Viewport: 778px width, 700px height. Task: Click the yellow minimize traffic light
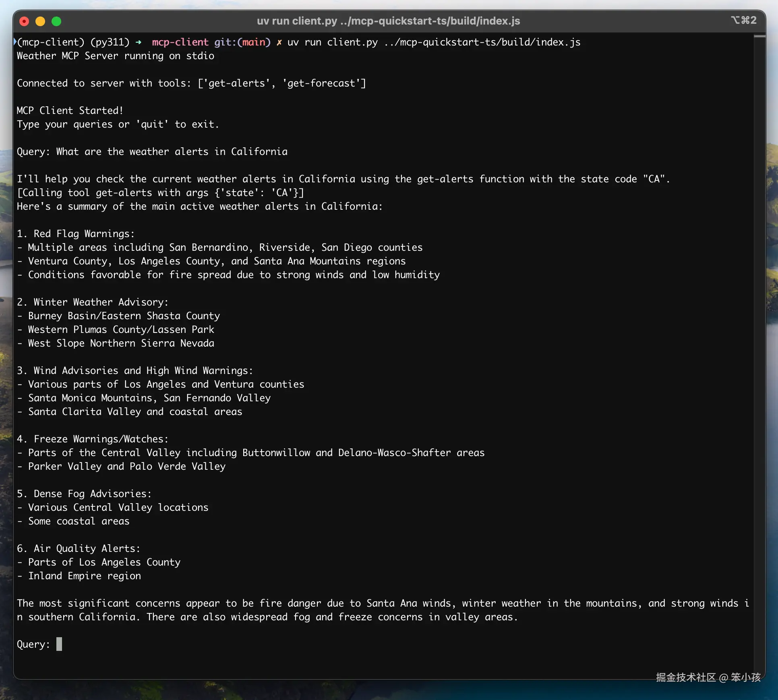pos(40,21)
